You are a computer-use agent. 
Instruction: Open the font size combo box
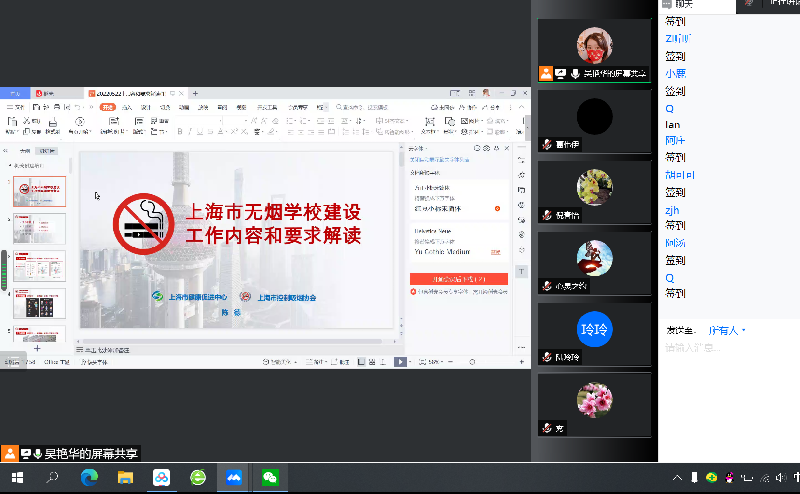pyautogui.click(x=235, y=121)
